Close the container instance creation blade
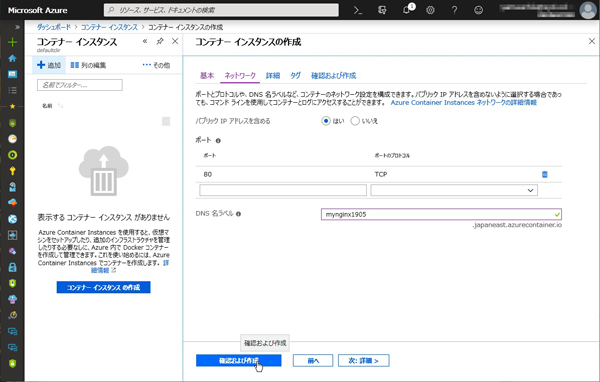This screenshot has height=382, width=600. click(592, 41)
